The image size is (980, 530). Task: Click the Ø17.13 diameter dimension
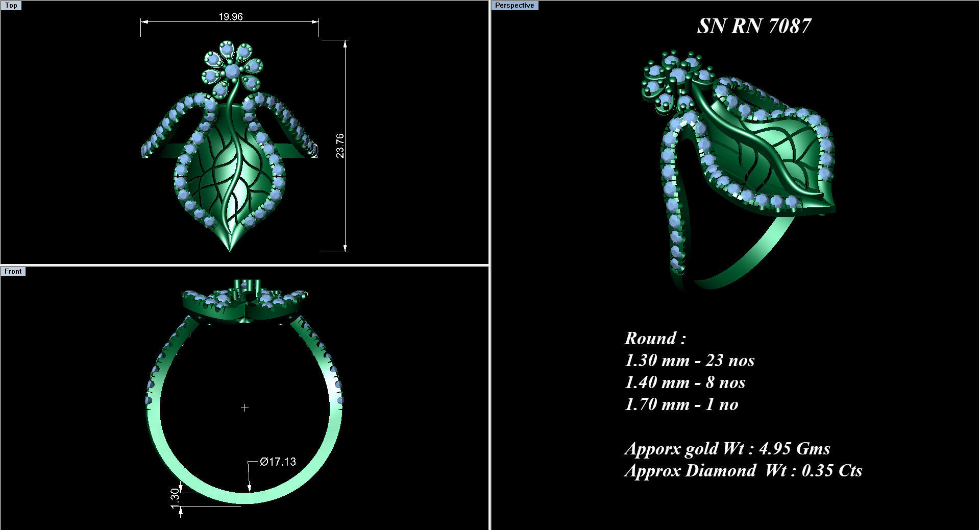tap(278, 462)
